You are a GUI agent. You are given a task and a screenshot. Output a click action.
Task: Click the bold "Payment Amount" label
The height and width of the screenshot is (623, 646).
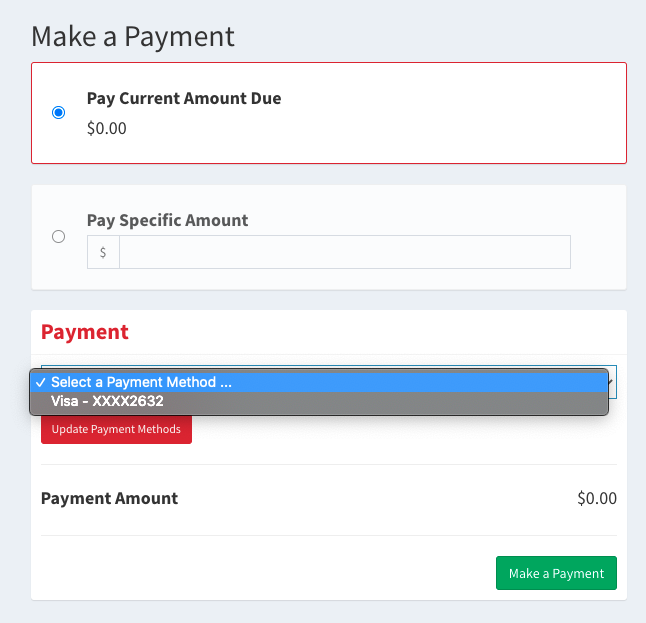coord(109,498)
